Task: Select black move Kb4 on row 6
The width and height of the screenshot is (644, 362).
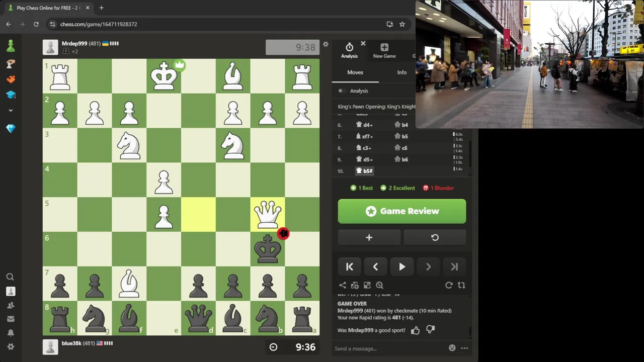Action: click(x=401, y=125)
